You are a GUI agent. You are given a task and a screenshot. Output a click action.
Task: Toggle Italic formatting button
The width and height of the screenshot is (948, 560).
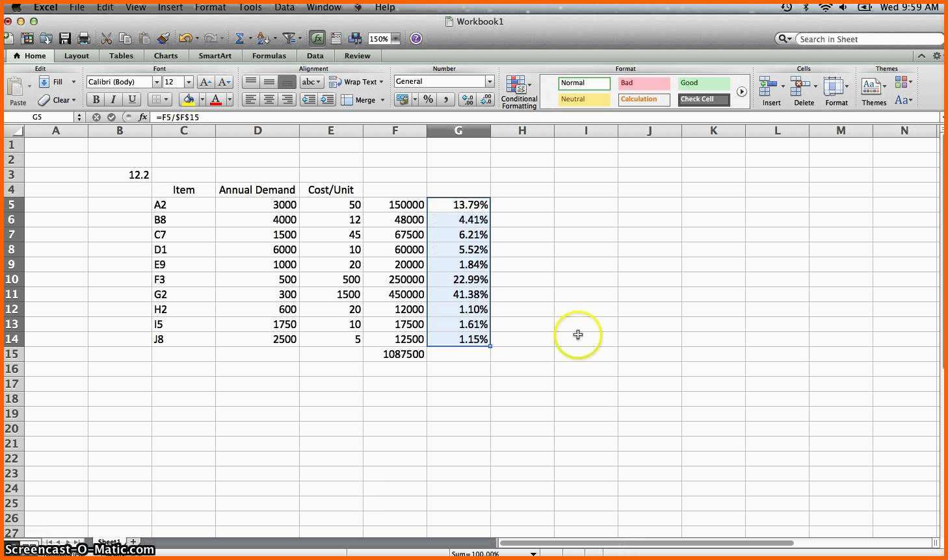(114, 99)
